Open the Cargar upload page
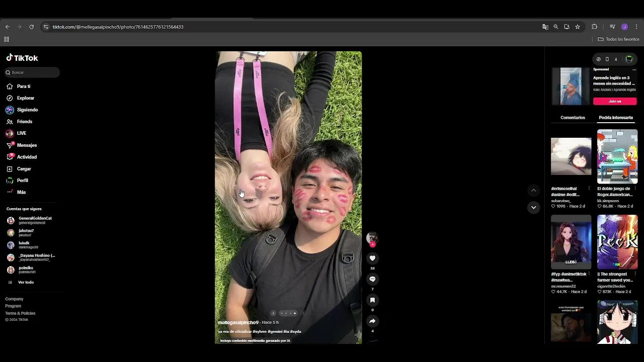This screenshot has width=644, height=362. click(19, 169)
